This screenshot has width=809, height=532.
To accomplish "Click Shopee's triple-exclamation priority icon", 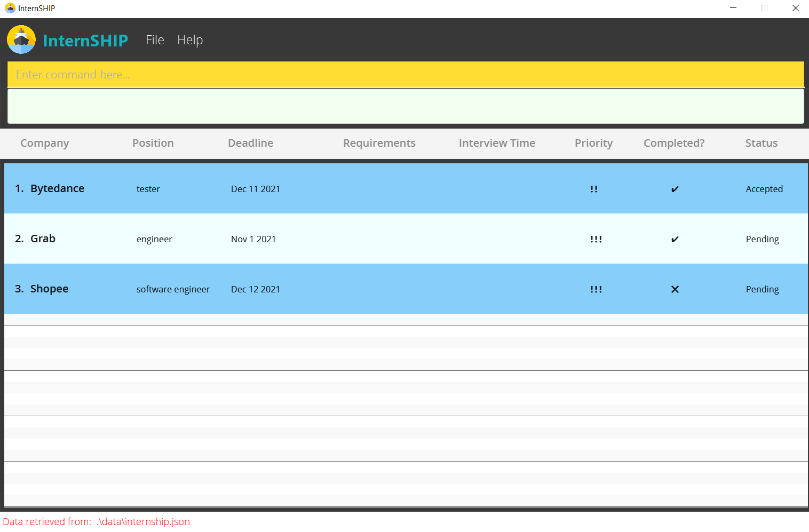I will click(x=596, y=289).
